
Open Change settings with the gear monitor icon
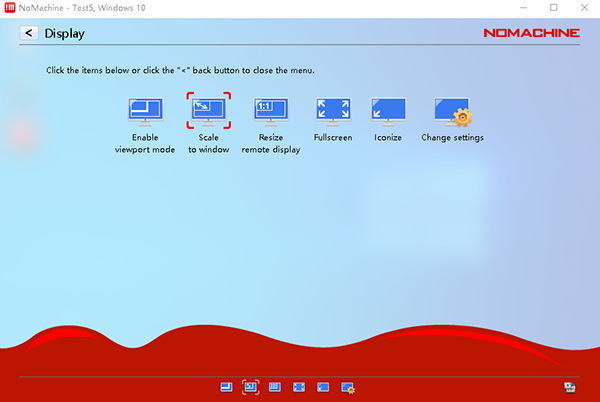(452, 111)
